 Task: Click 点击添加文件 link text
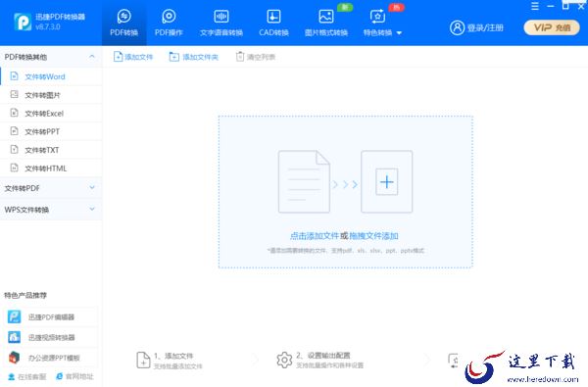[315, 236]
